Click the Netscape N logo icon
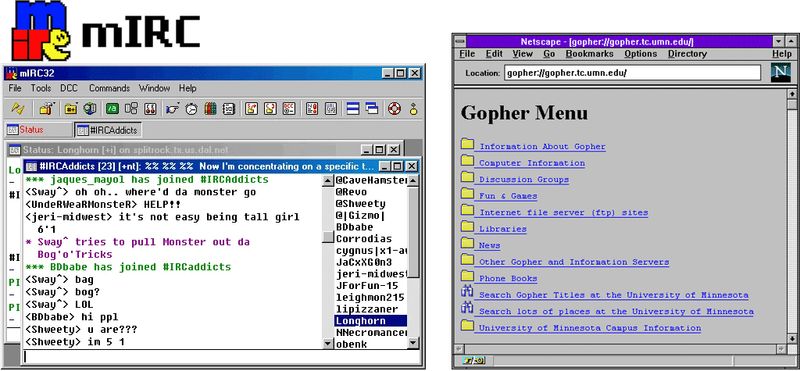 point(780,72)
